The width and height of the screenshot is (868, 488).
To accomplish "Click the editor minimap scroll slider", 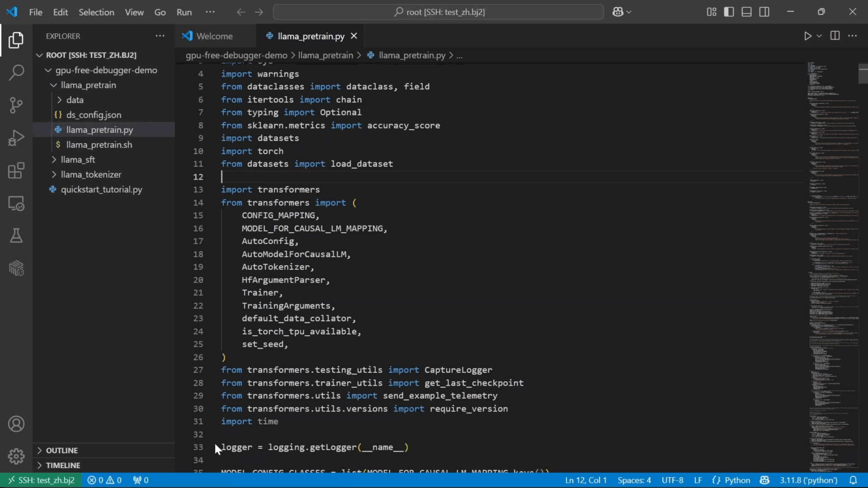I will (x=863, y=75).
